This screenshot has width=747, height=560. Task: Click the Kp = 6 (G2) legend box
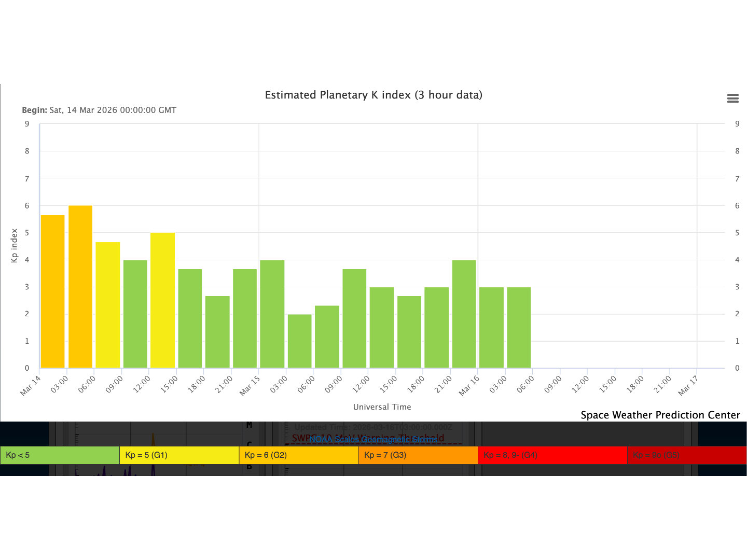pyautogui.click(x=298, y=455)
